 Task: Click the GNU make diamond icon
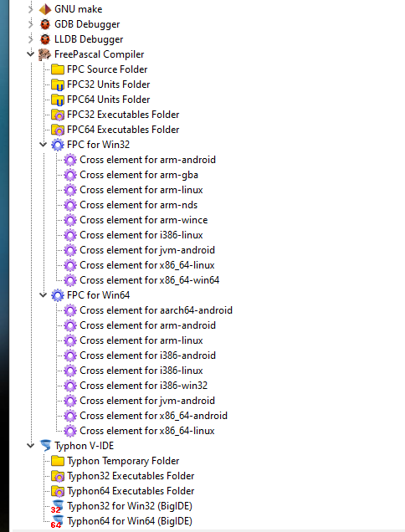pos(45,9)
